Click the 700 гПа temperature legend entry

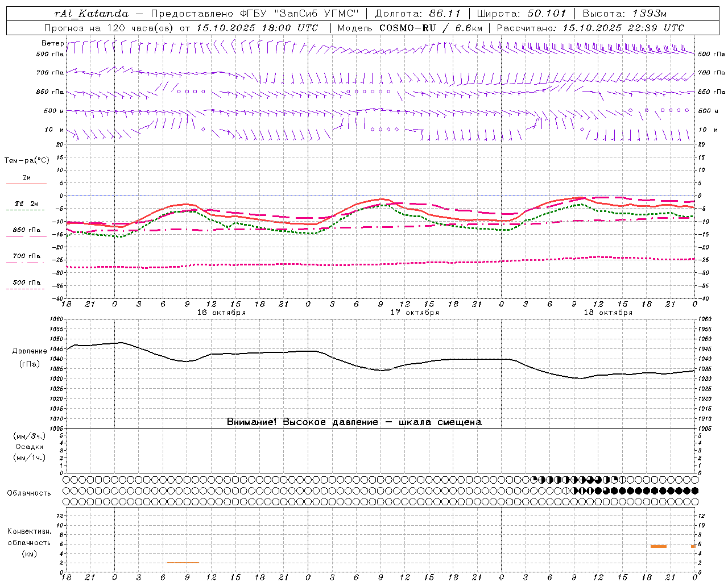coord(27,256)
